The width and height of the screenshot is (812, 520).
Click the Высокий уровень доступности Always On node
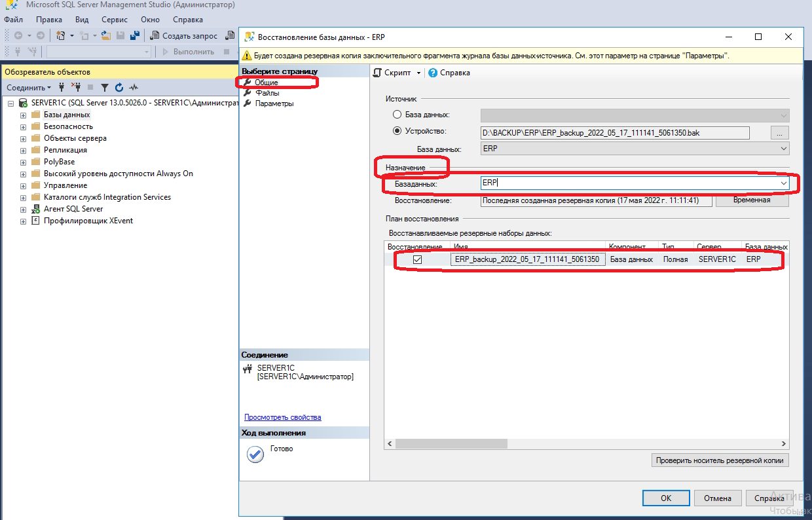(119, 174)
